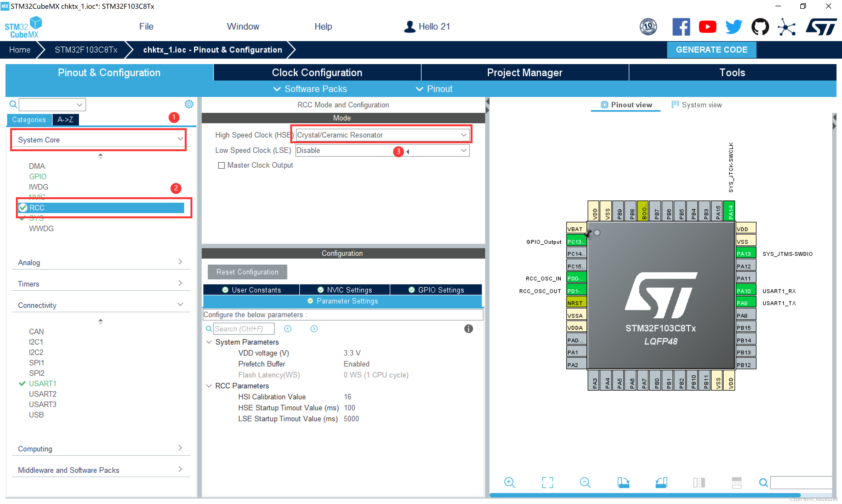Viewport: 842px width, 504px height.
Task: Click the gear settings icon in categories panel
Action: (x=189, y=104)
